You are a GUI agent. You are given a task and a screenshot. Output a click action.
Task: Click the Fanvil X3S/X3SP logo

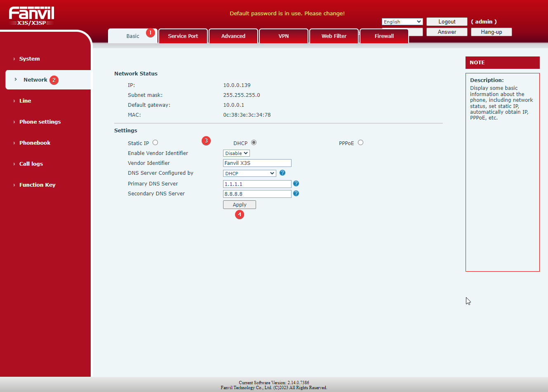tap(32, 16)
